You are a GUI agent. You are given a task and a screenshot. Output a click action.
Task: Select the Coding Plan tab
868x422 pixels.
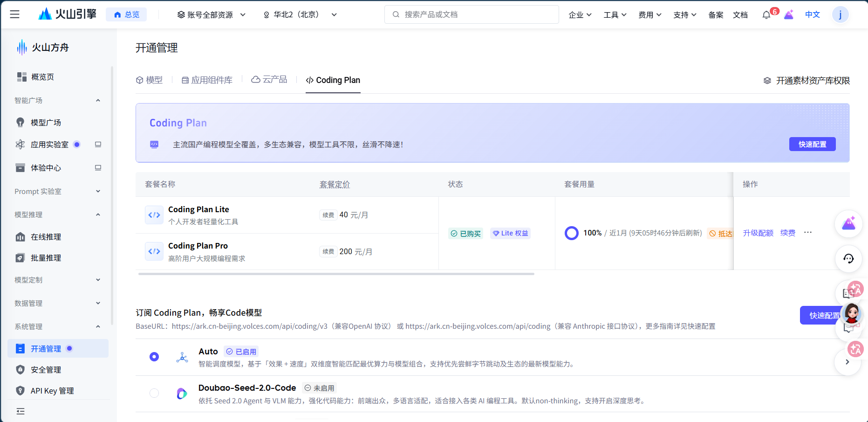tap(333, 80)
